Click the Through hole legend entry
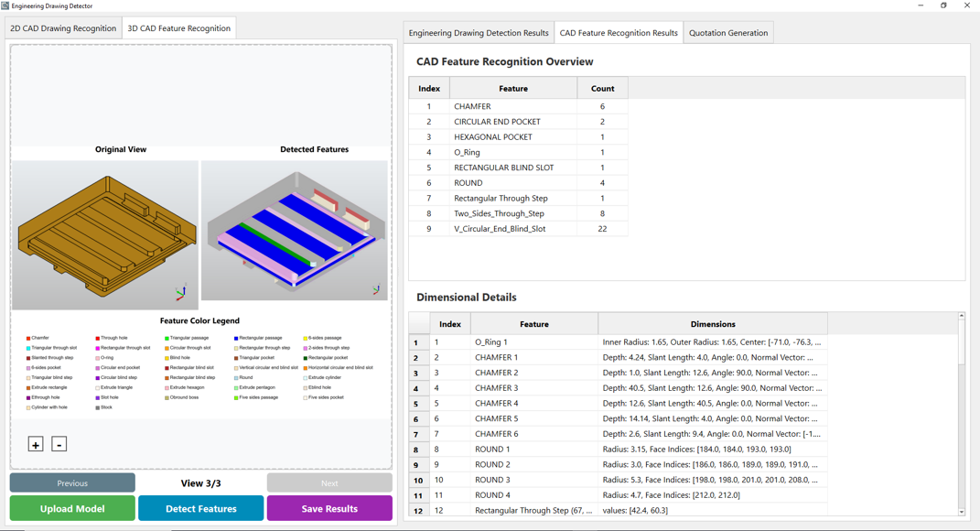 [112, 338]
